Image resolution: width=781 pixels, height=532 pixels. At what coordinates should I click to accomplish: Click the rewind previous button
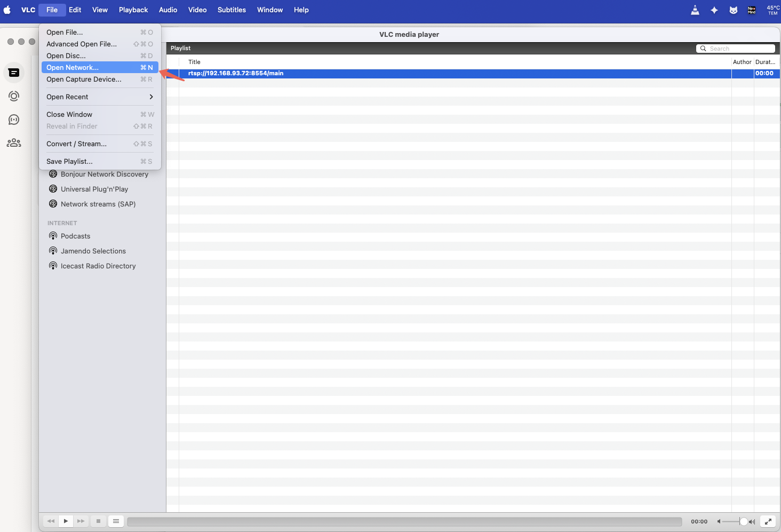click(51, 521)
